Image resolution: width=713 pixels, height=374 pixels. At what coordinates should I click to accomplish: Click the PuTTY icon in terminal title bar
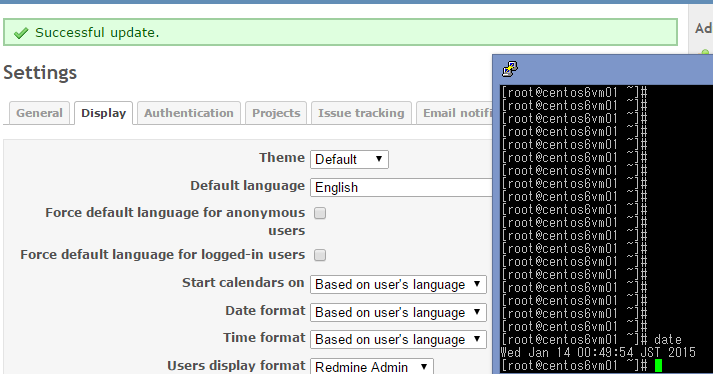click(510, 69)
